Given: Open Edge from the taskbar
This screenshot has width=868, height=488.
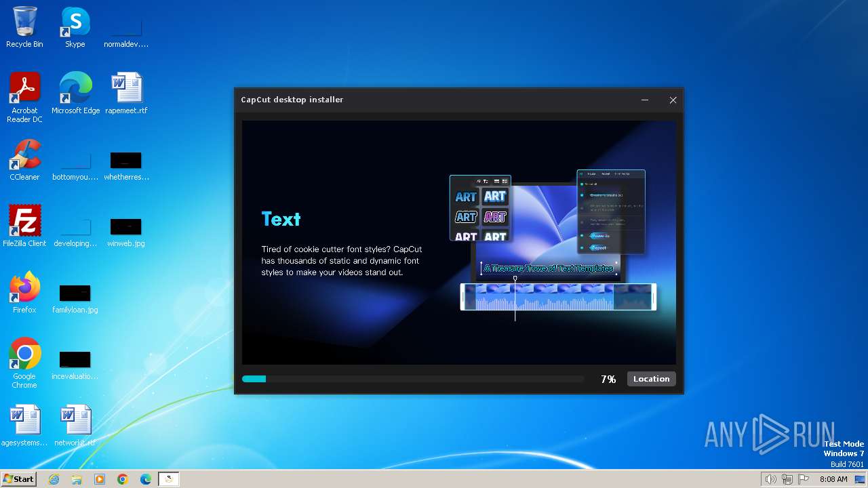Looking at the screenshot, I should pyautogui.click(x=146, y=479).
